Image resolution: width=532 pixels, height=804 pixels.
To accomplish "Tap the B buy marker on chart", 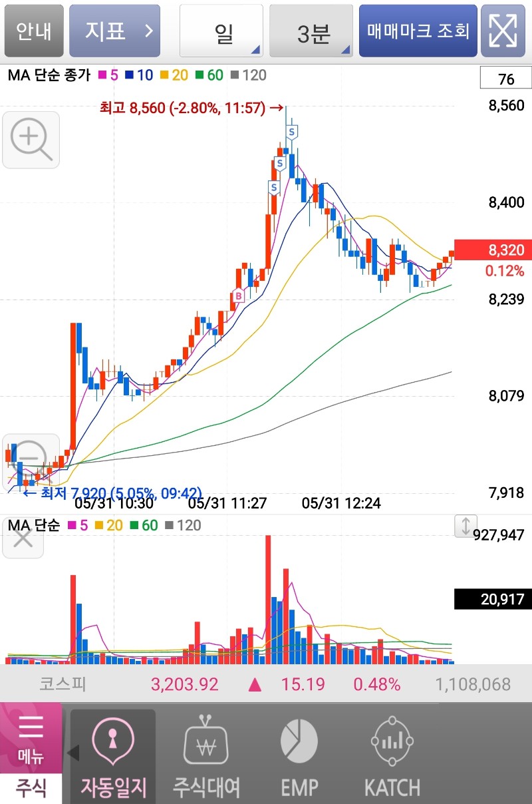I will pyautogui.click(x=238, y=296).
